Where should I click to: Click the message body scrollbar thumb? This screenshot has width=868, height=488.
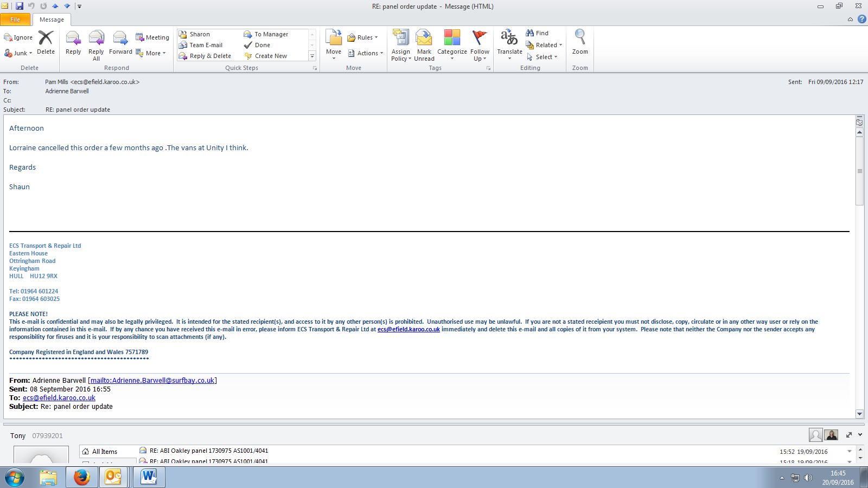859,171
